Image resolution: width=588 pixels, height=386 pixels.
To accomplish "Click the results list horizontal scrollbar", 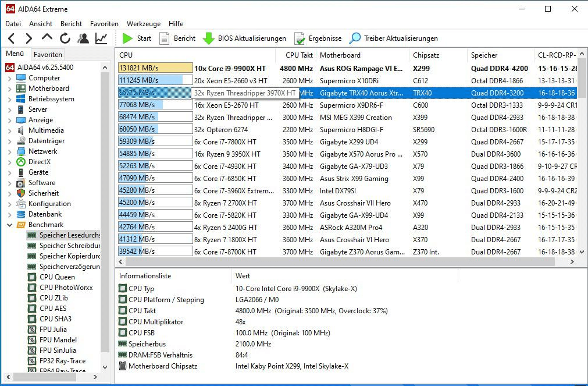I will coord(340,262).
